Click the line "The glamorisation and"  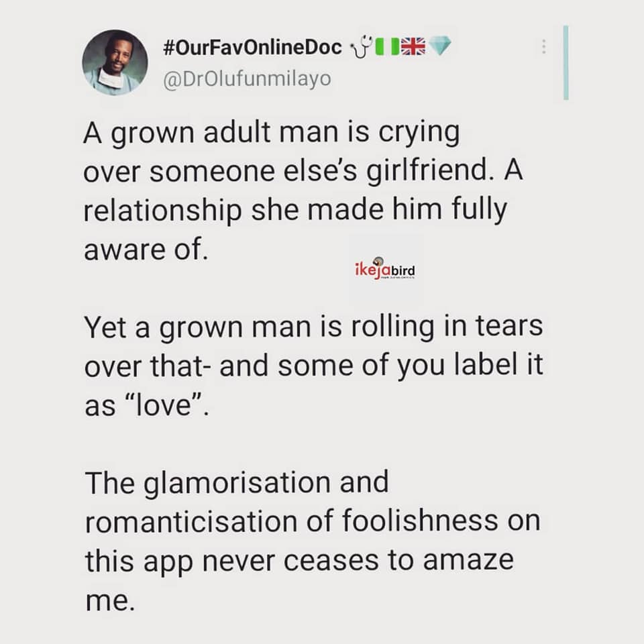click(236, 482)
